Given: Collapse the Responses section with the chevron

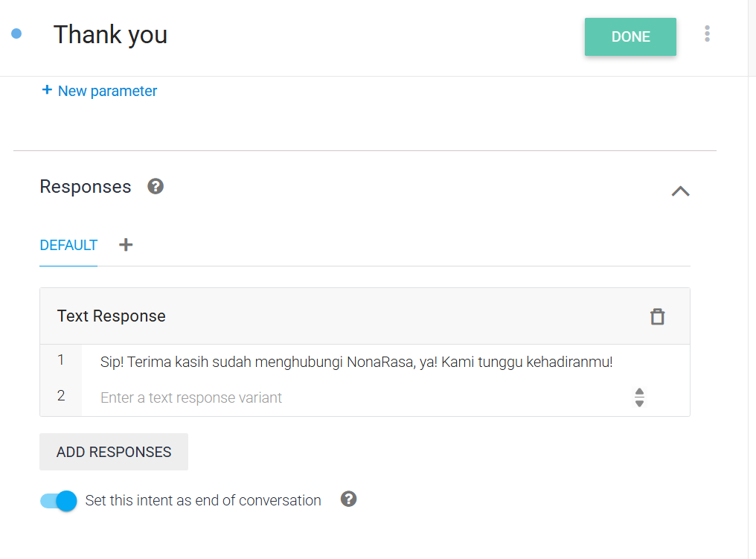Looking at the screenshot, I should click(x=680, y=191).
